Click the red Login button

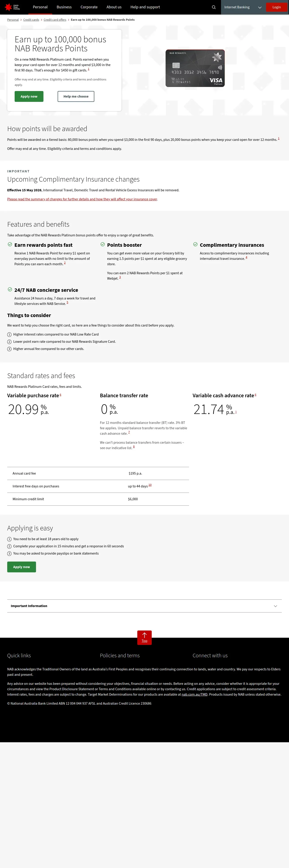(277, 7)
